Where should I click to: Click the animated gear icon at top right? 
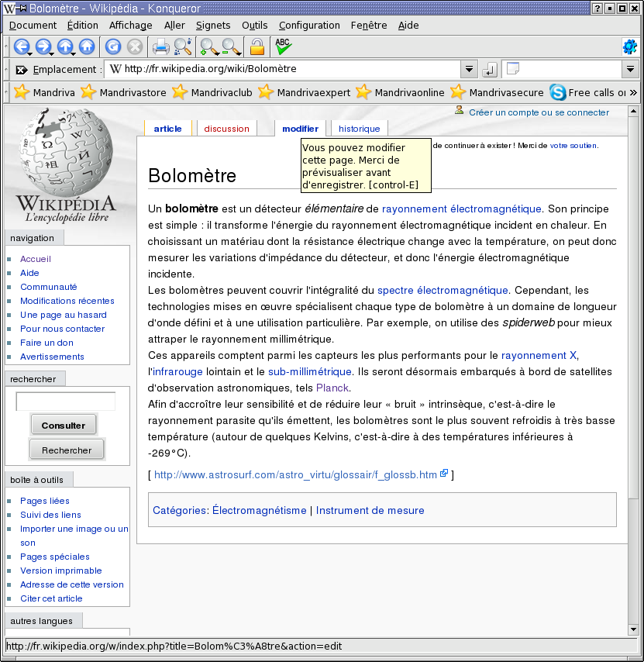click(x=629, y=47)
